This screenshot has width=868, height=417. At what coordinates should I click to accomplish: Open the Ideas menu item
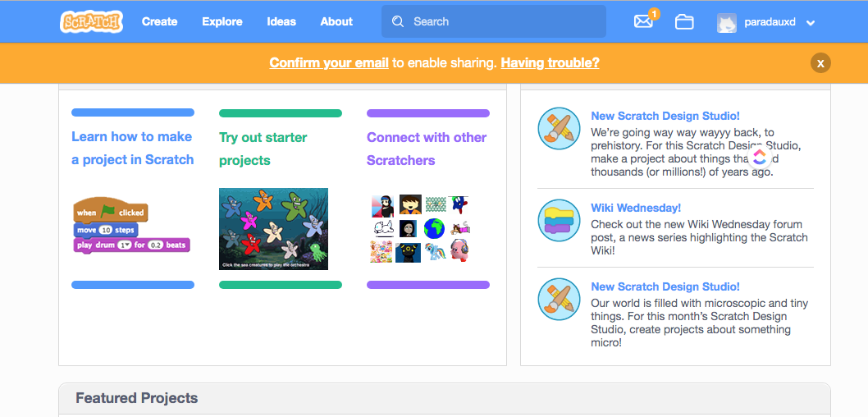tap(281, 21)
